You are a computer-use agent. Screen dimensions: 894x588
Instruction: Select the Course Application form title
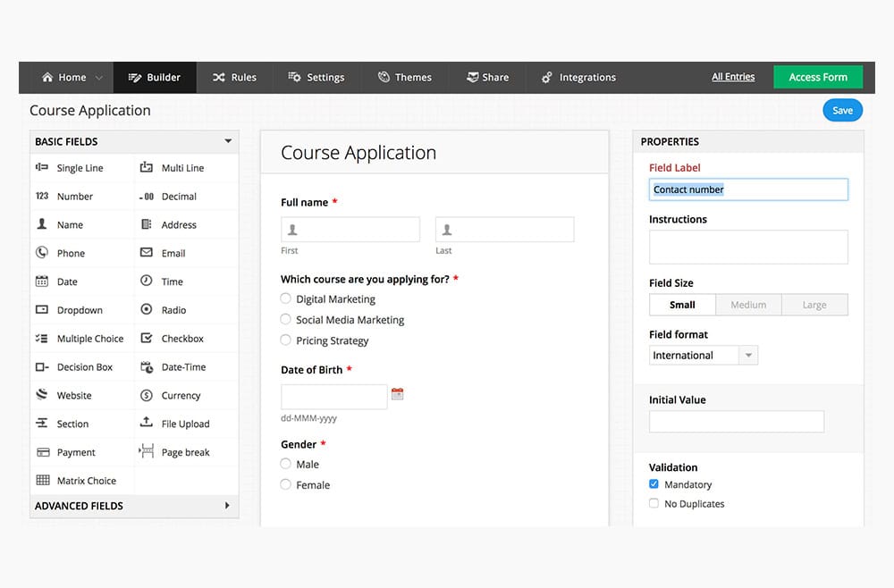pos(358,153)
